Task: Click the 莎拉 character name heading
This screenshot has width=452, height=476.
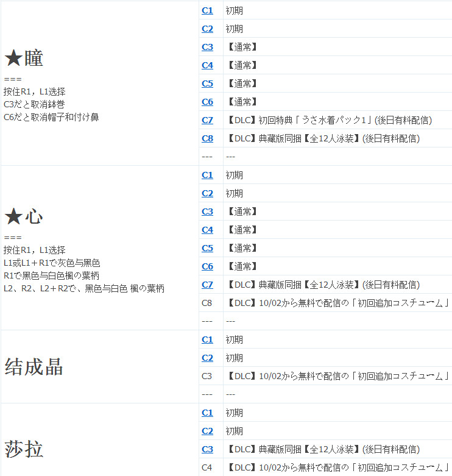Action: coord(24,450)
